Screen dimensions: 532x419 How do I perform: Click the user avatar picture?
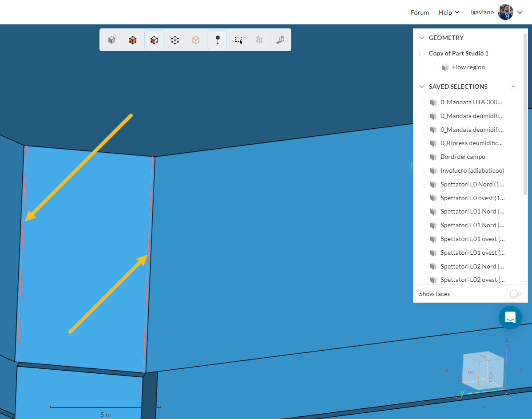tap(505, 12)
